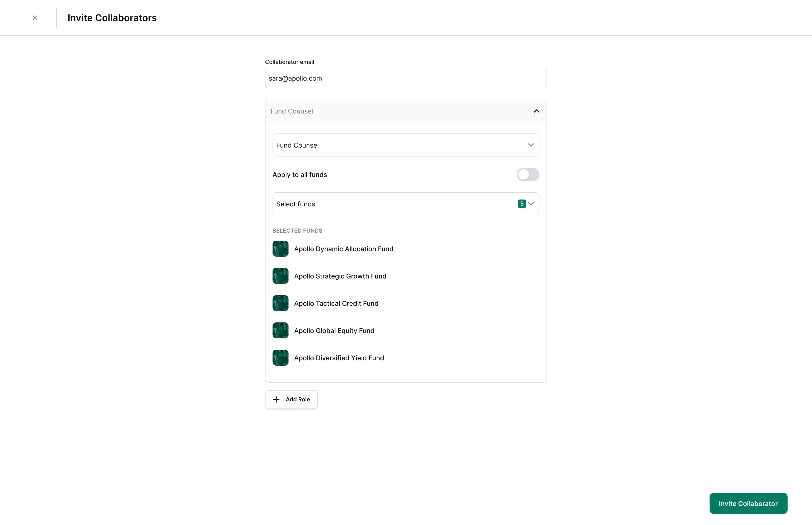Select Apollo Tactical Credit Fund name
This screenshot has height=525, width=812.
pyautogui.click(x=336, y=303)
